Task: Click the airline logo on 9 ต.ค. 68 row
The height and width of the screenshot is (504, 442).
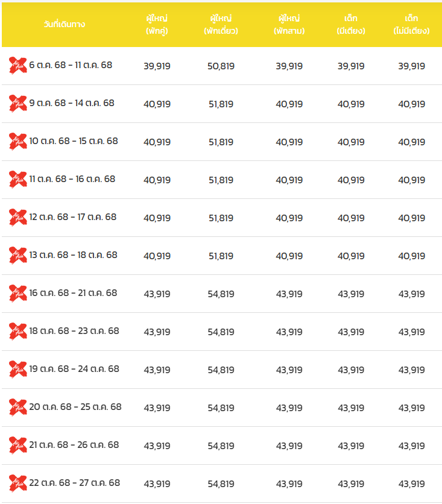Action: pyautogui.click(x=18, y=103)
